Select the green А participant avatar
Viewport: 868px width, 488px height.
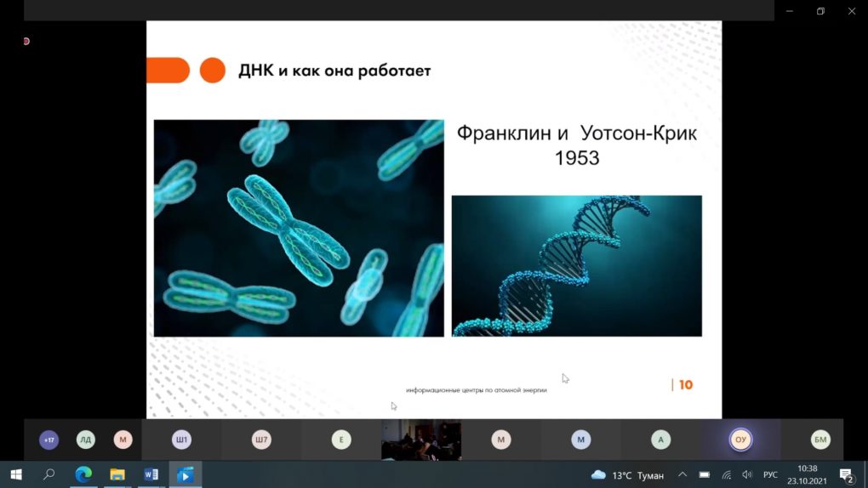tap(660, 440)
